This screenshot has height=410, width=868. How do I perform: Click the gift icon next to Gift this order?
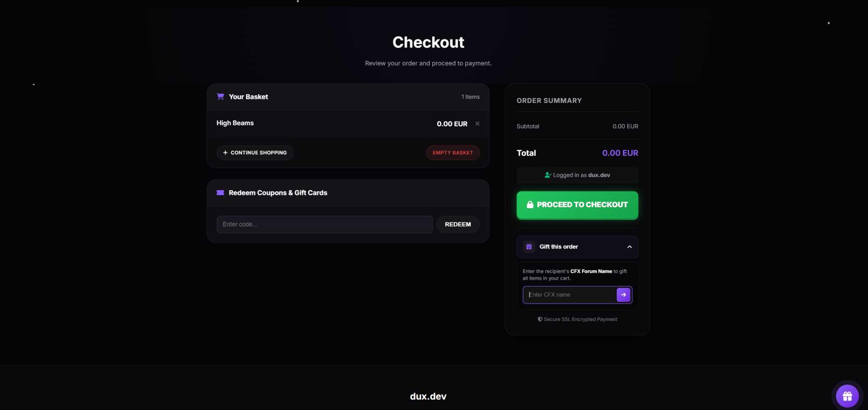tap(529, 246)
